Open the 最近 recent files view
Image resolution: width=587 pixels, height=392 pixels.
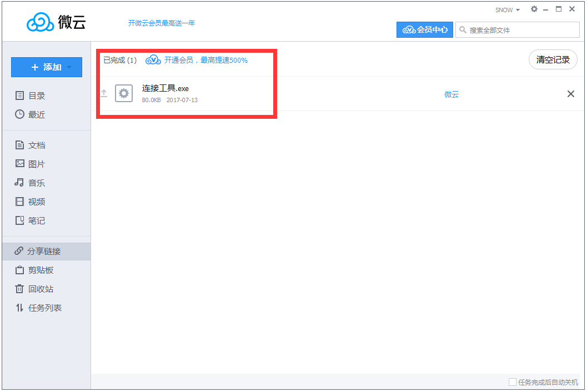point(34,114)
